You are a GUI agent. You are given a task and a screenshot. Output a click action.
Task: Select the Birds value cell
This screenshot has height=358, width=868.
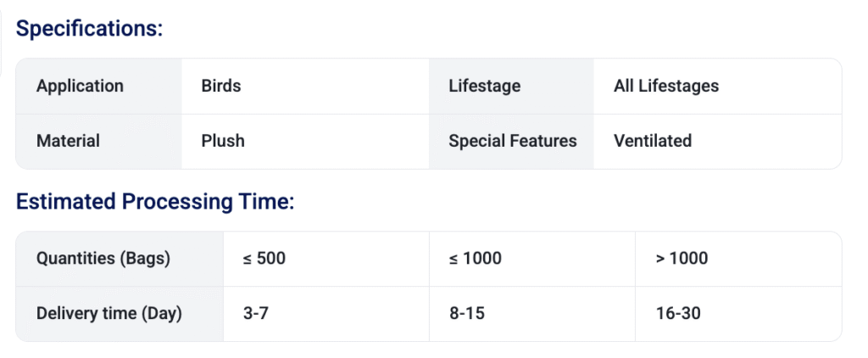(221, 86)
